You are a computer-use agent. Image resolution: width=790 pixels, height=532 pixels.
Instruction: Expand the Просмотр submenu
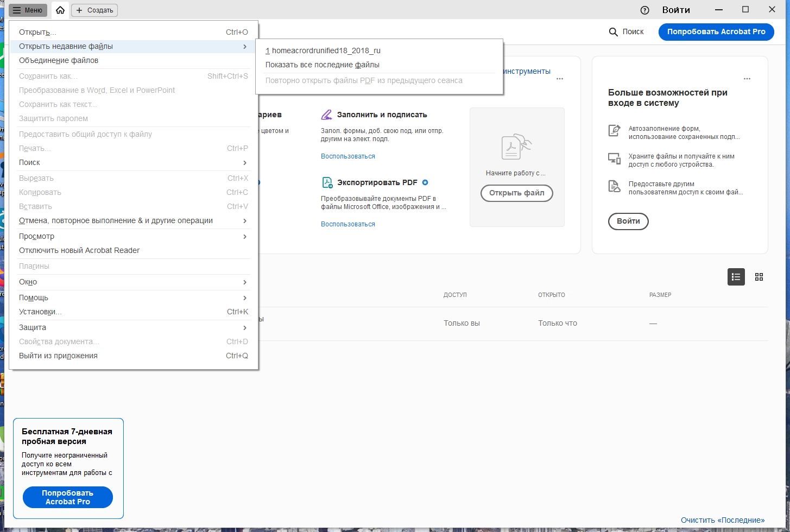[134, 236]
